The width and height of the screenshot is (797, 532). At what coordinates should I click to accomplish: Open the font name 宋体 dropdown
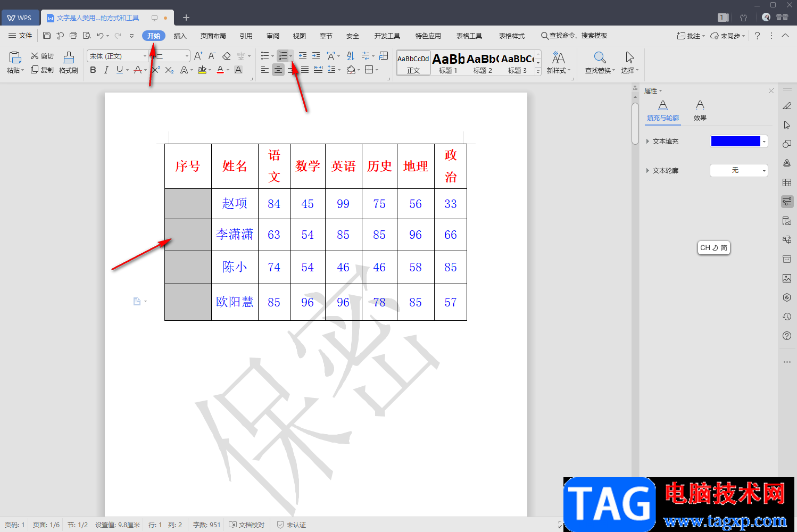tap(145, 56)
